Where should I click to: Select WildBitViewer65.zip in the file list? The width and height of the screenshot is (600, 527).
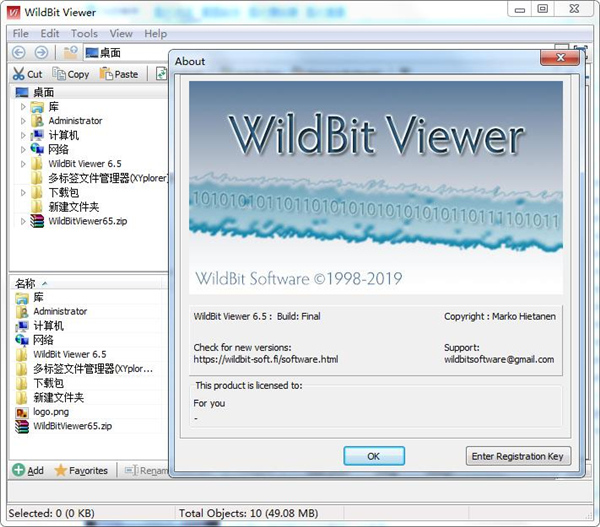click(x=72, y=426)
